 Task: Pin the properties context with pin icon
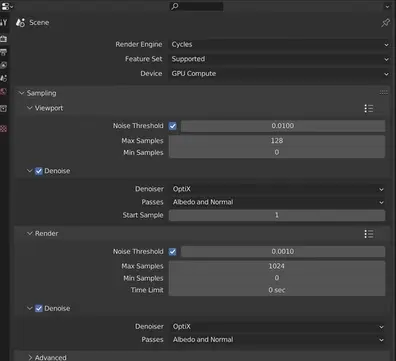point(385,23)
